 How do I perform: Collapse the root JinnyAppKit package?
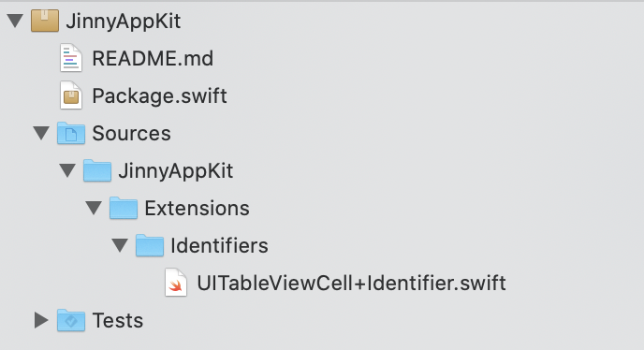[15, 21]
